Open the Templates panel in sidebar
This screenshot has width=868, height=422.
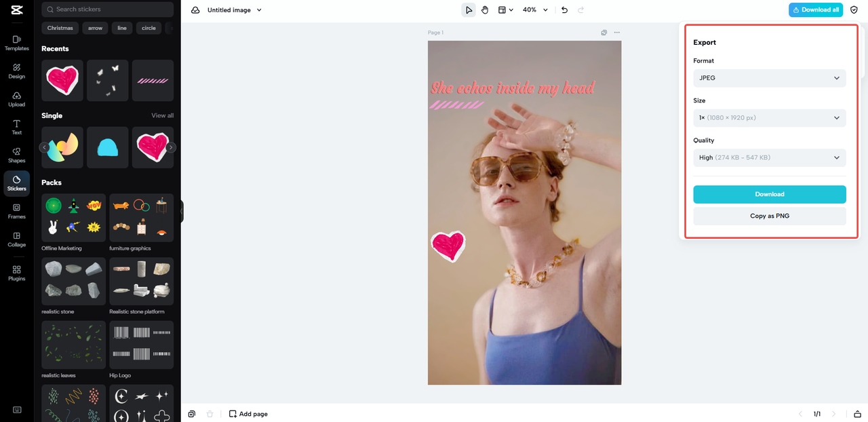coord(16,43)
